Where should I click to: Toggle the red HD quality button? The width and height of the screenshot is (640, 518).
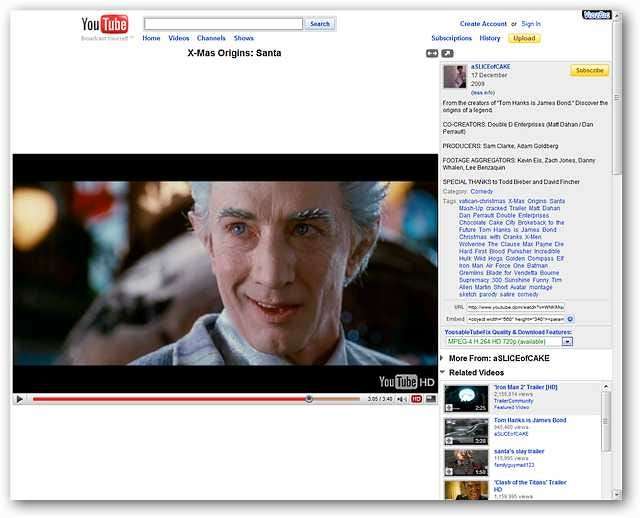[417, 399]
